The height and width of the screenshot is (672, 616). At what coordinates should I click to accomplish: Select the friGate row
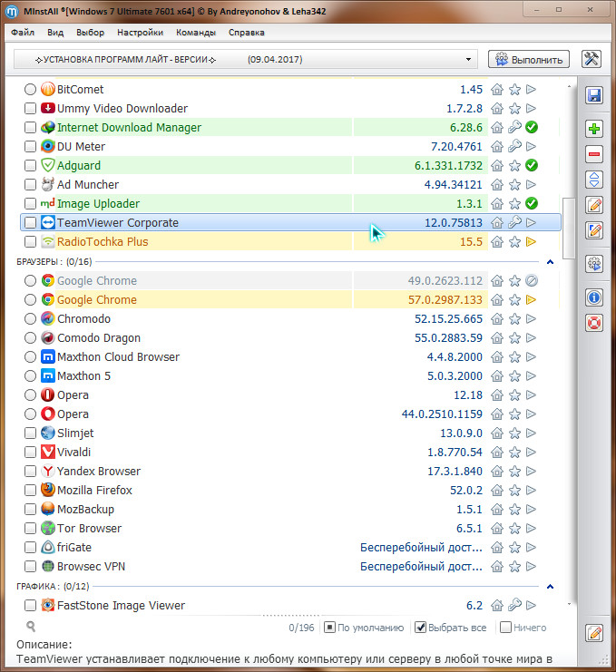coord(290,547)
